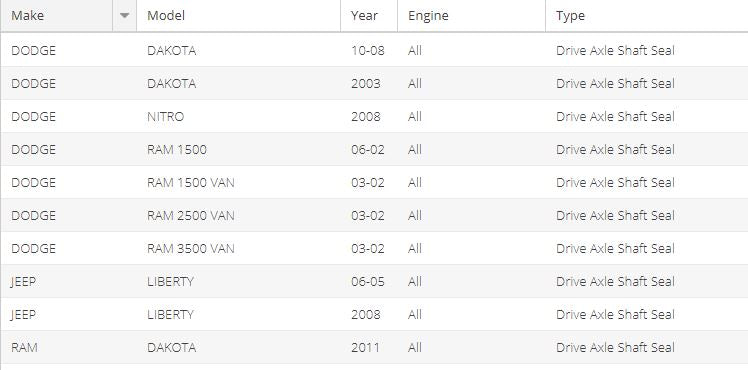Screen dimensions: 748x370
Task: Sort by the Make column header
Action: 57,16
